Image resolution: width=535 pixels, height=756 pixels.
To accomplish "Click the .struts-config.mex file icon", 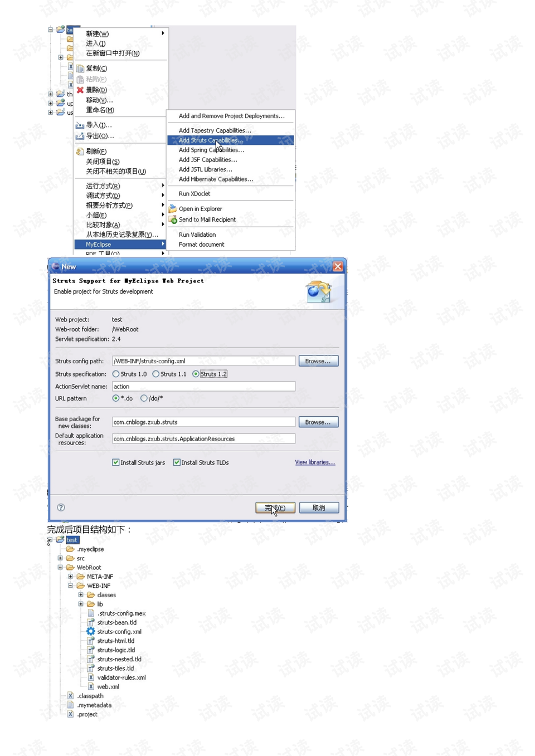I will tap(91, 613).
